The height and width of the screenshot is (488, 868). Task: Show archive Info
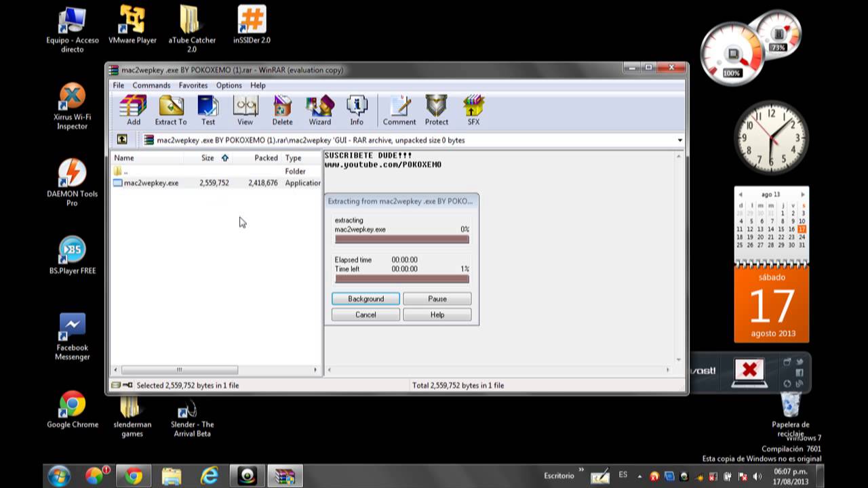(357, 110)
